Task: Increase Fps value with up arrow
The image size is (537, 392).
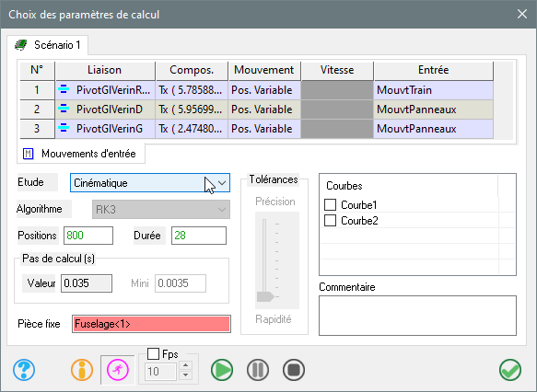Action: (186, 365)
